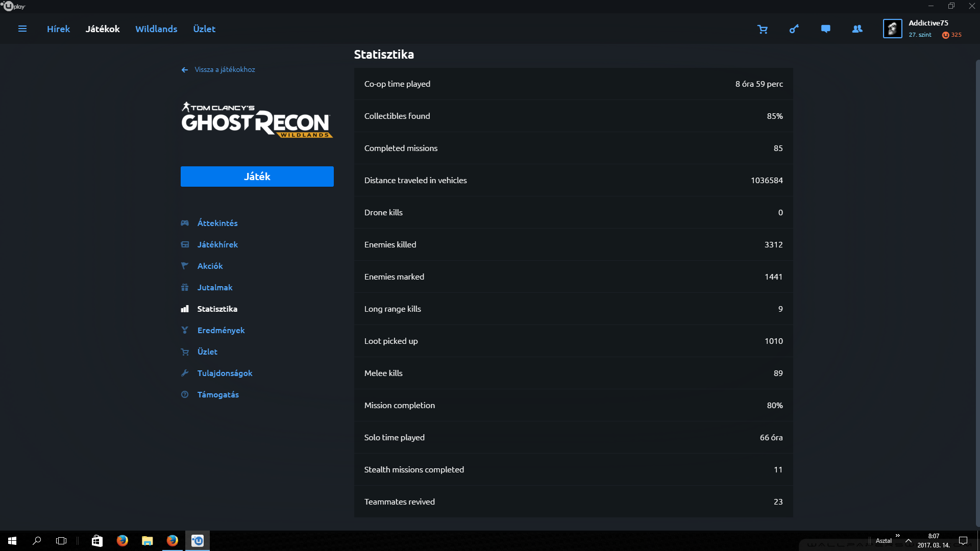The image size is (980, 551).
Task: Launch game with the Játék button
Action: click(257, 177)
